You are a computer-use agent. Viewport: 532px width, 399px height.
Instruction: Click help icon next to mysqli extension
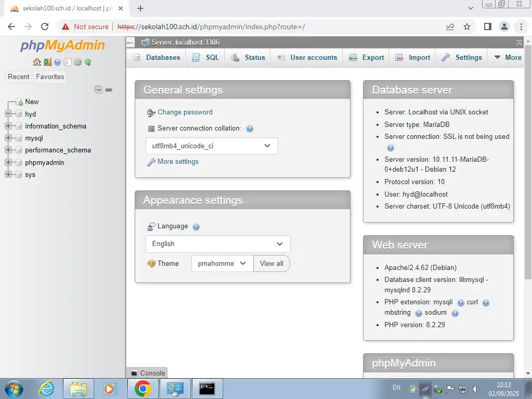pos(460,303)
